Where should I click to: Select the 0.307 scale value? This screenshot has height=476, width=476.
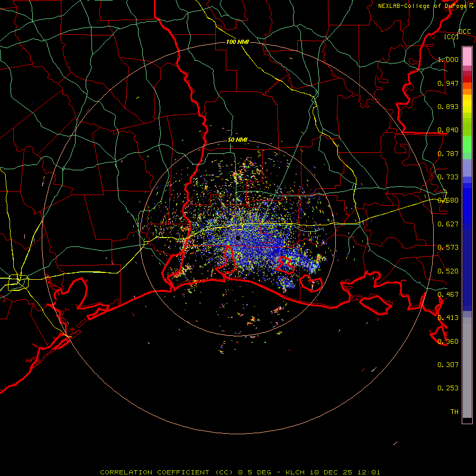point(448,365)
